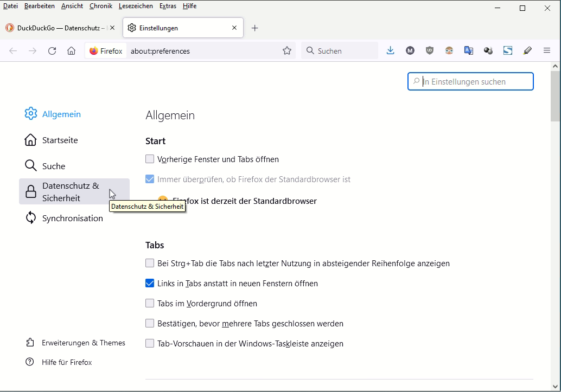
Task: Check Bestätigen, bevor mehrere Tabs geschlossen werden
Action: pos(150,323)
